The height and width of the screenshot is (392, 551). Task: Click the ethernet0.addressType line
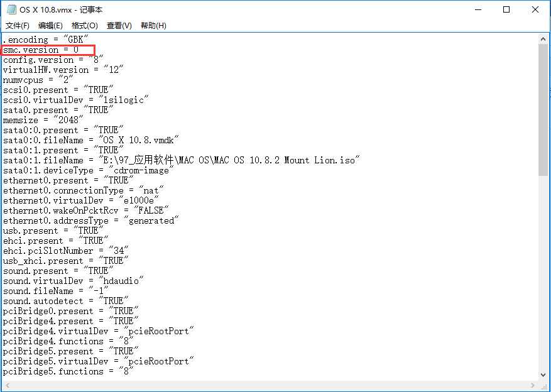pyautogui.click(x=91, y=220)
